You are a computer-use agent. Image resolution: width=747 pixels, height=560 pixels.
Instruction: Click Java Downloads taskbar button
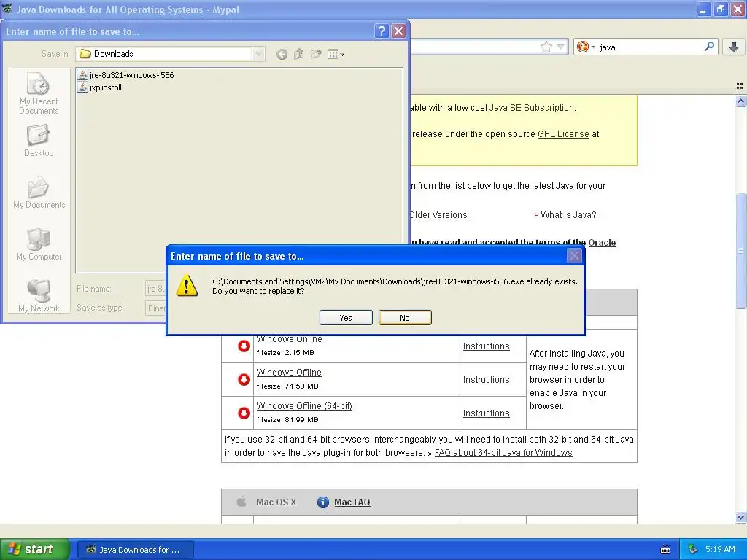click(135, 550)
